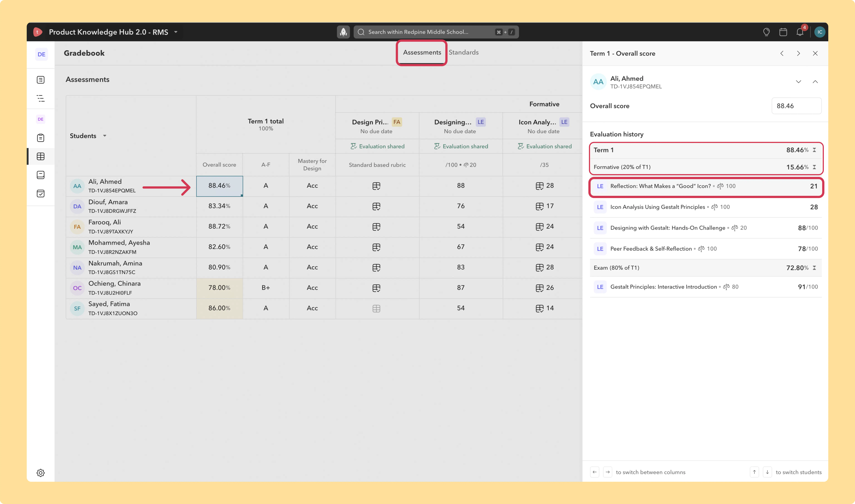This screenshot has width=855, height=504.
Task: Open settings gear in sidebar
Action: click(40, 473)
